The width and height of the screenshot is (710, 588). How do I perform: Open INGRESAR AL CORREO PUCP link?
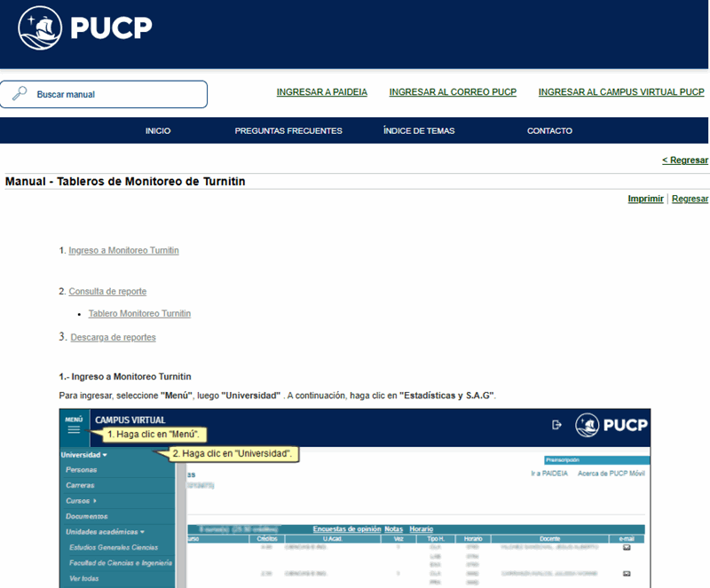[453, 92]
